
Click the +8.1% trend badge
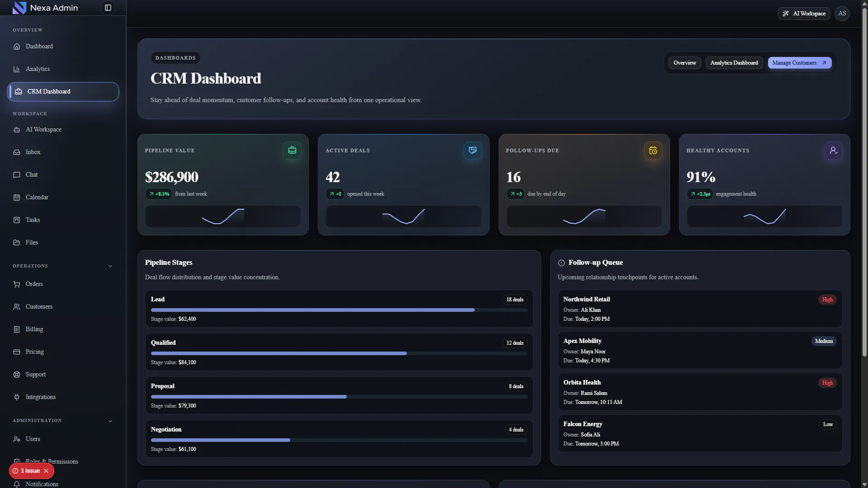pyautogui.click(x=159, y=194)
